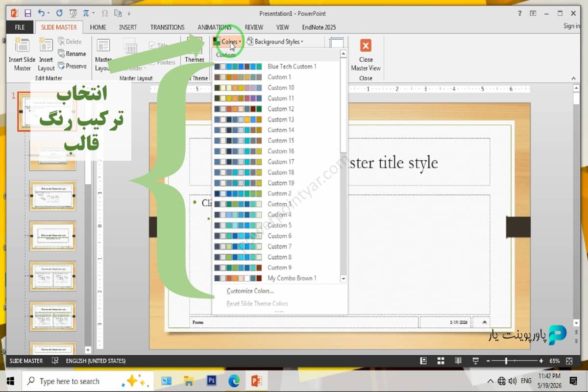588x392 pixels.
Task: Click the 65% zoom level
Action: [554, 361]
